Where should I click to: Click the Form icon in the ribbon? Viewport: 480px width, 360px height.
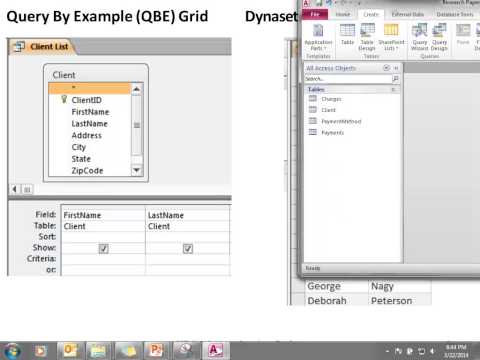tap(463, 35)
